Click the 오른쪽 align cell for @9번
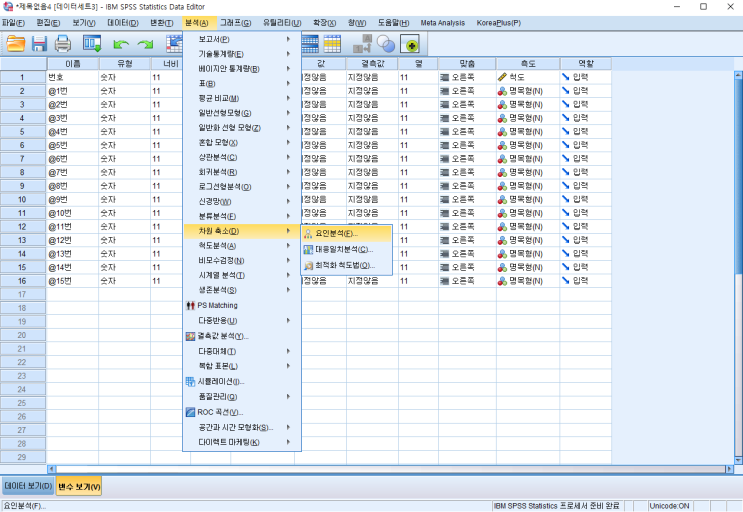 point(467,199)
